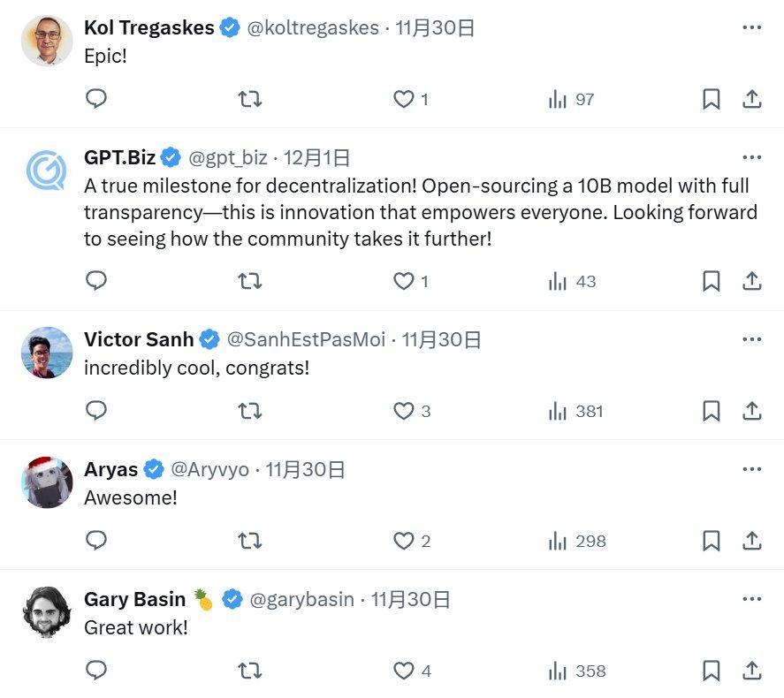Reply to Gary Basin's tweet
Image resolution: width=784 pixels, height=698 pixels.
96,670
